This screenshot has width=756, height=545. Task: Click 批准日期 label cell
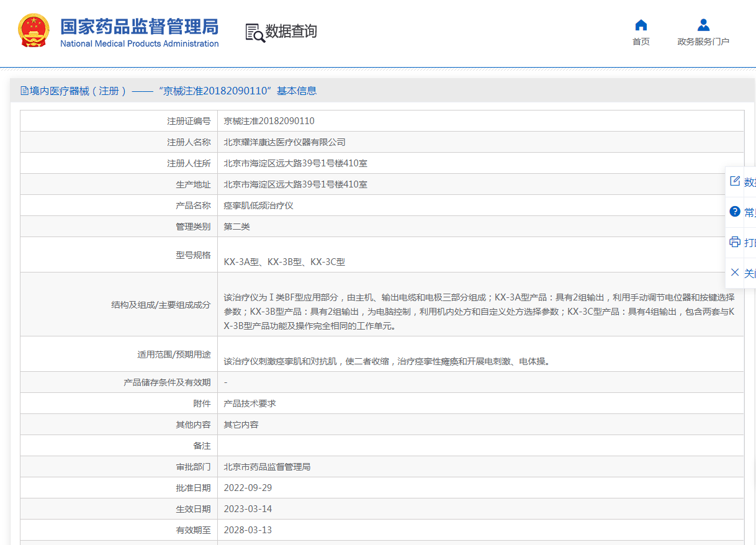coord(119,488)
